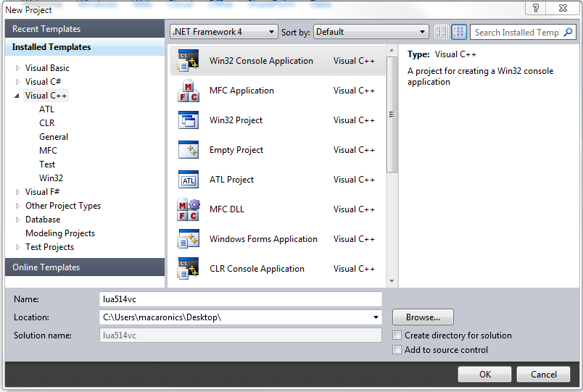
Task: Click the template list scroll down arrow
Action: click(392, 281)
